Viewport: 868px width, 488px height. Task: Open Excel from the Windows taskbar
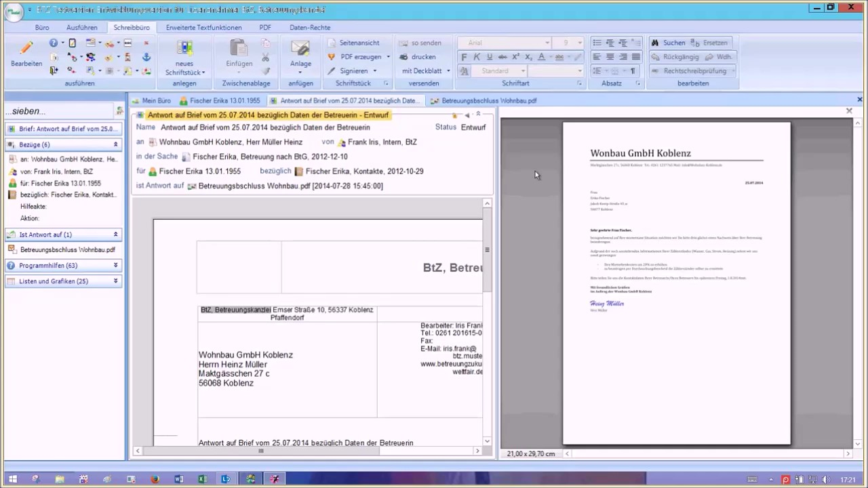(202, 479)
